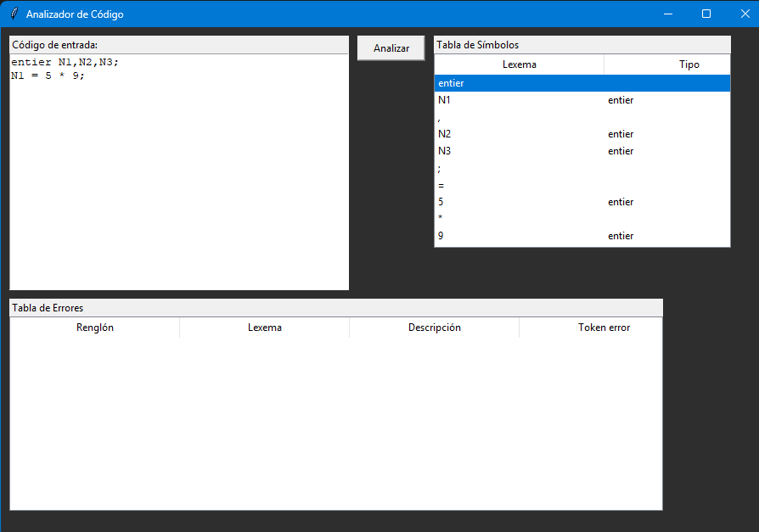Image resolution: width=759 pixels, height=532 pixels.
Task: Click the Analizar button
Action: coord(391,48)
